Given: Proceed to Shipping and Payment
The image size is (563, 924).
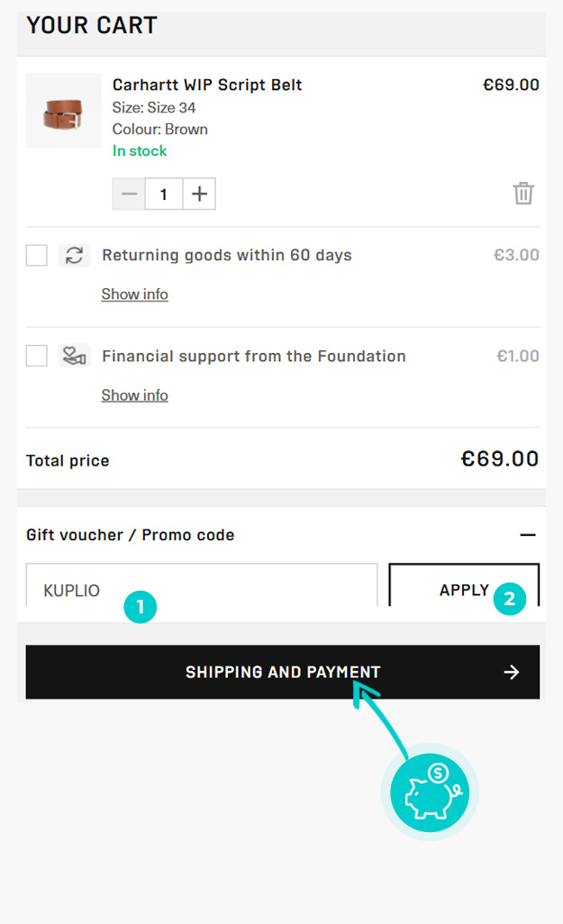Looking at the screenshot, I should (282, 672).
